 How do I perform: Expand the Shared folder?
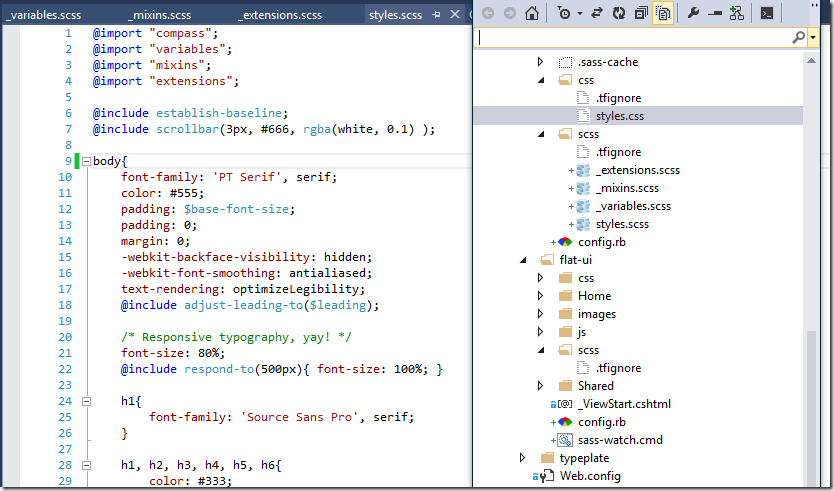(x=540, y=386)
